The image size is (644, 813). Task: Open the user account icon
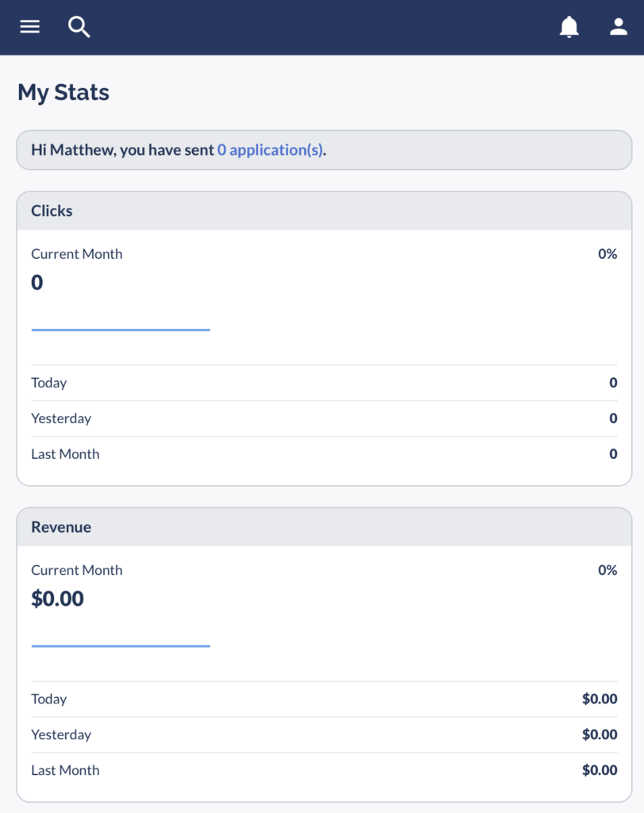click(619, 27)
